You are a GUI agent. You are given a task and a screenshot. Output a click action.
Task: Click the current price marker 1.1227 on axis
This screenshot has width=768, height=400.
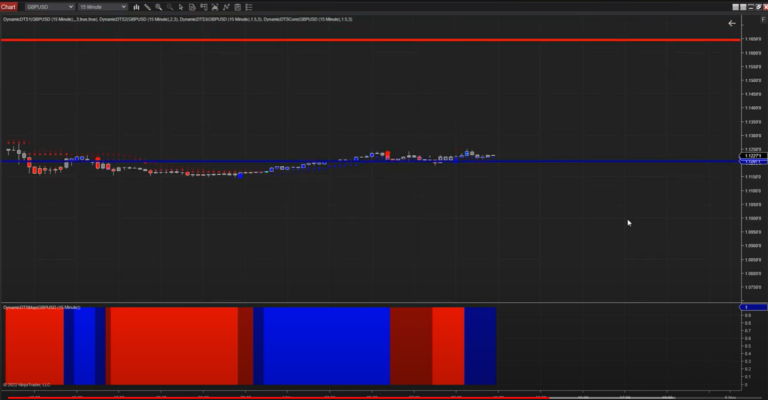(x=752, y=156)
